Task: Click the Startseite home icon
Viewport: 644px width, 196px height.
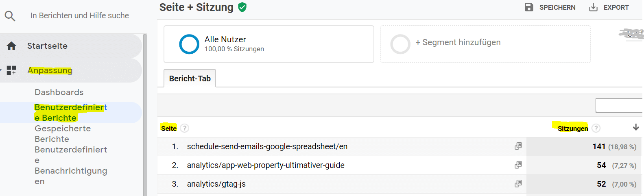Action: click(11, 46)
